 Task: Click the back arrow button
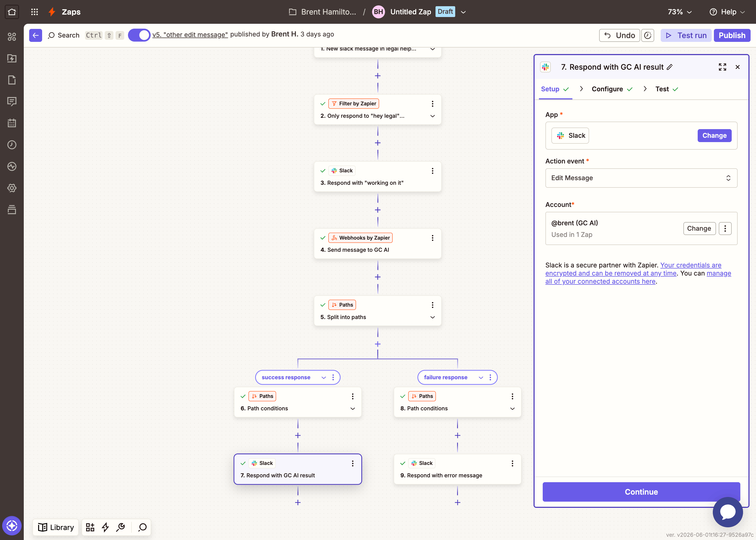click(x=36, y=35)
